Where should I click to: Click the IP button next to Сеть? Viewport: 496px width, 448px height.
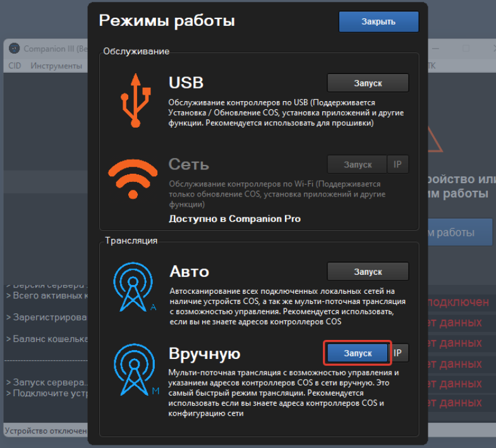(397, 164)
